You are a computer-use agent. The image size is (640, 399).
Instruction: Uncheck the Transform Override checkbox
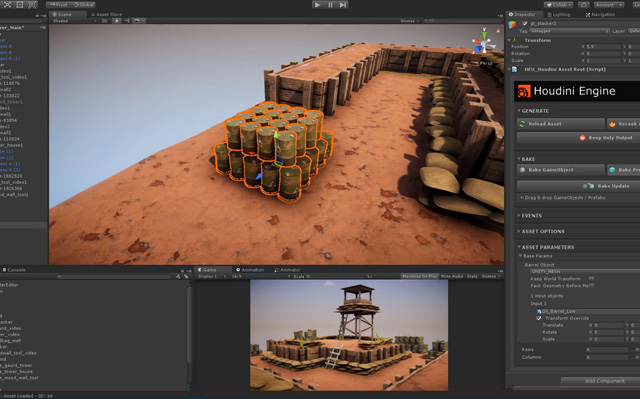point(539,318)
